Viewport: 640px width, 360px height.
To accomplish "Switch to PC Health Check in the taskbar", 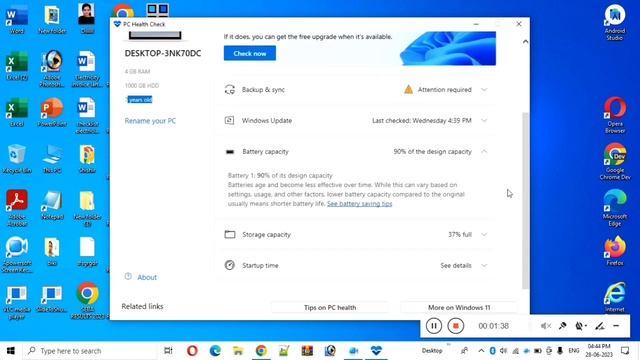I will [376, 351].
